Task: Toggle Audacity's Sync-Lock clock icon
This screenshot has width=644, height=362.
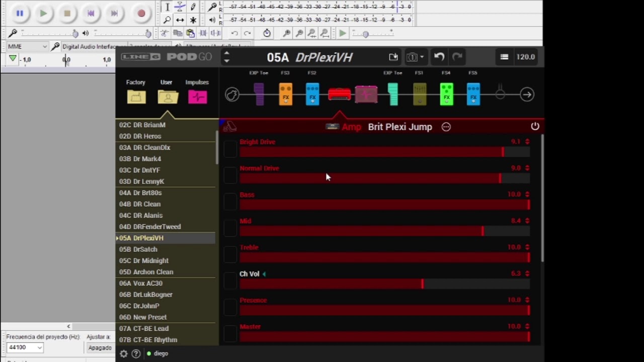Action: pos(267,33)
